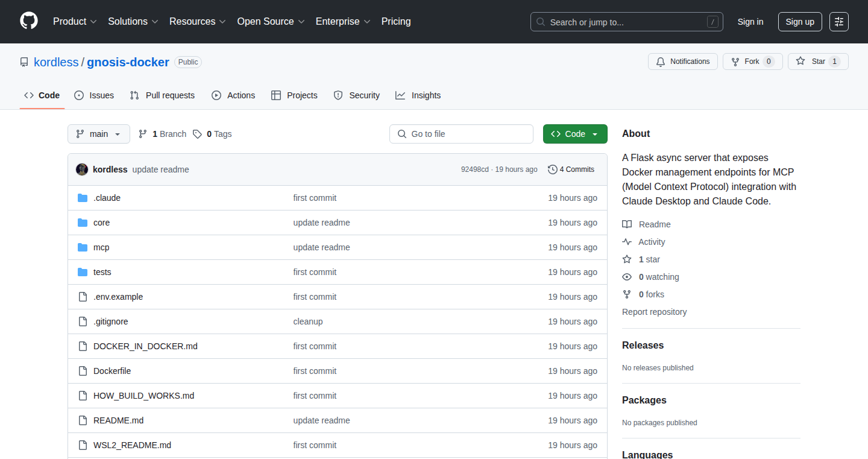Click the pulse icon beside Activity
Viewport: 868px width, 459px height.
click(627, 242)
